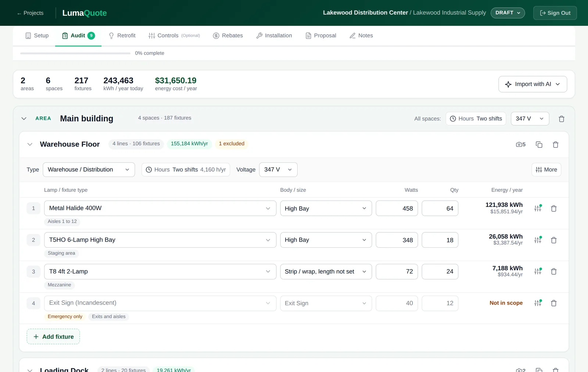Open Strip / wrap body size dropdown
Screen dimensions: 588x372
tap(326, 272)
